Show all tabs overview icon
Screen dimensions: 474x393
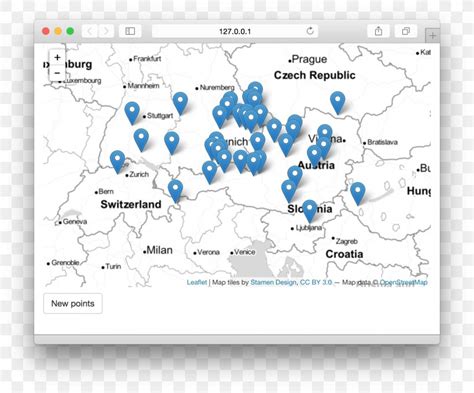(406, 31)
